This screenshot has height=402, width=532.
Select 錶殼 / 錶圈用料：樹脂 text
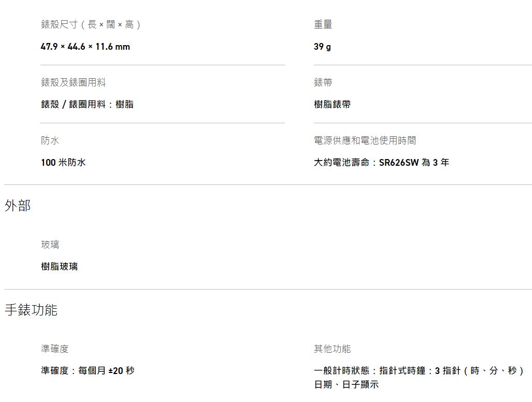coord(87,104)
